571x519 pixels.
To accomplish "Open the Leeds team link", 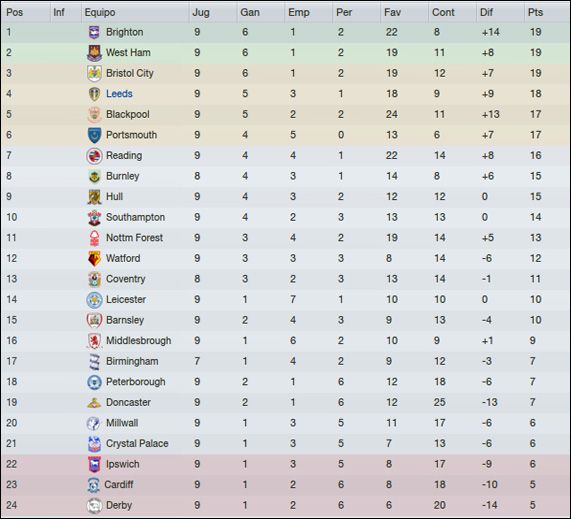I will pyautogui.click(x=119, y=94).
